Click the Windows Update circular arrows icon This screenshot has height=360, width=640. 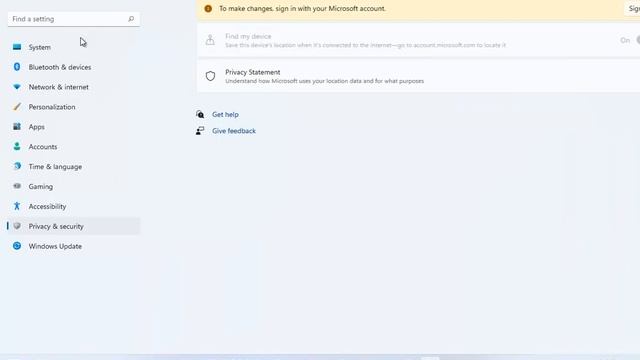click(x=17, y=246)
